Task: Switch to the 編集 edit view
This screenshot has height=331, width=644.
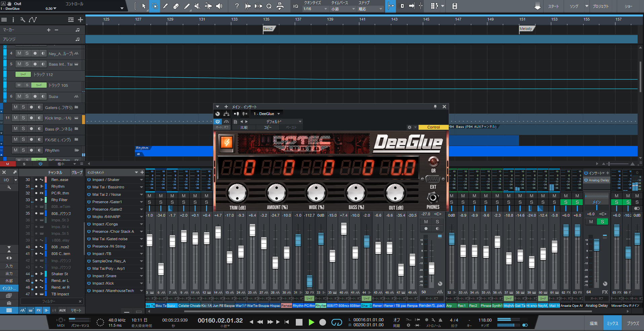Action: 594,323
